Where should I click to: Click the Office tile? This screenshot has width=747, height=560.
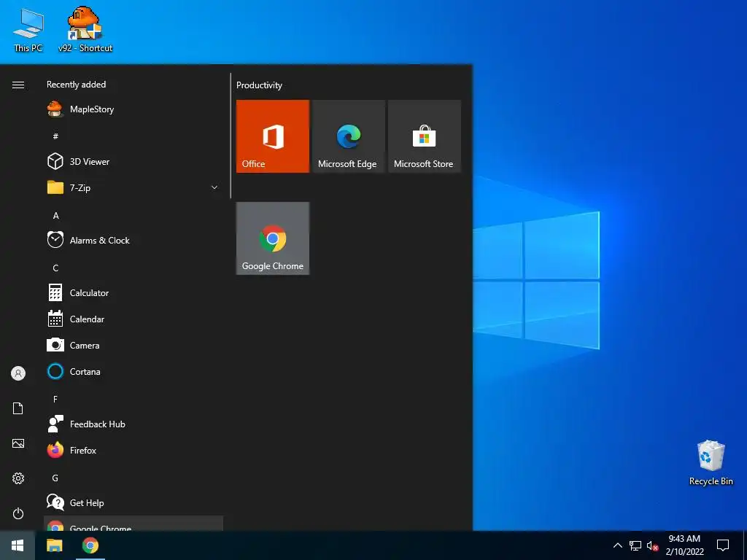[273, 136]
